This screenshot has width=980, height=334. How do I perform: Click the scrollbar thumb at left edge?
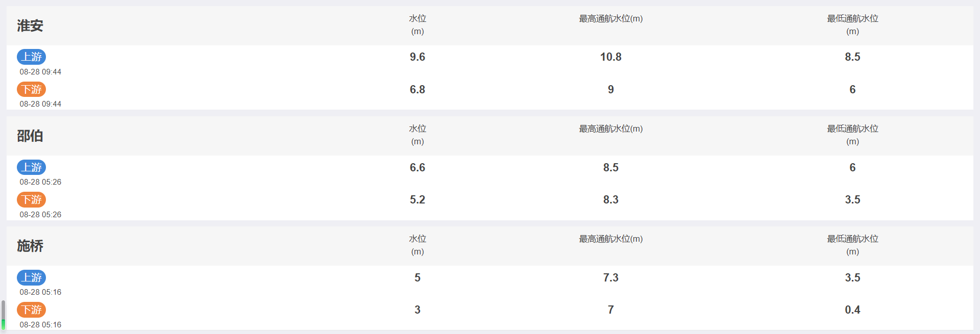[3, 315]
